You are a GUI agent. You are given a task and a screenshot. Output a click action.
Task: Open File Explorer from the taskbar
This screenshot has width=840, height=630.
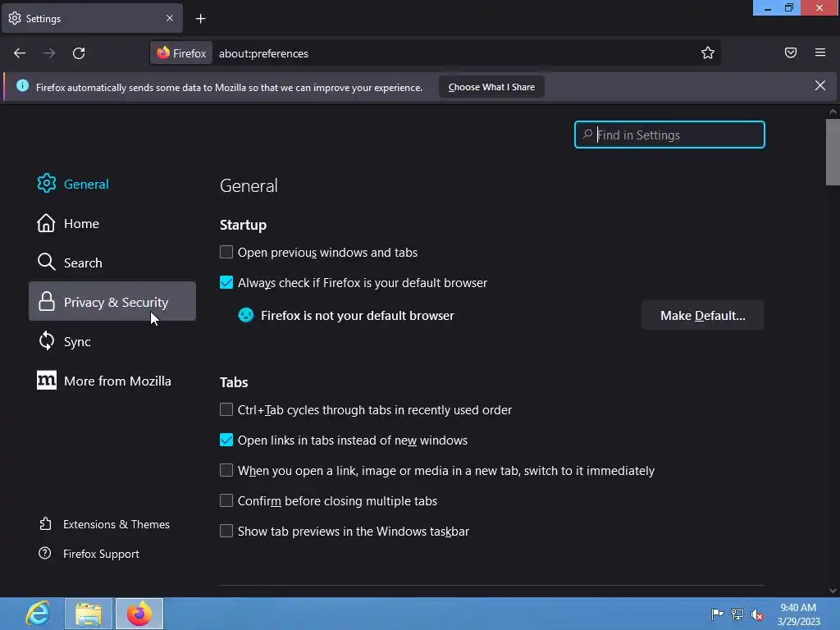[89, 614]
